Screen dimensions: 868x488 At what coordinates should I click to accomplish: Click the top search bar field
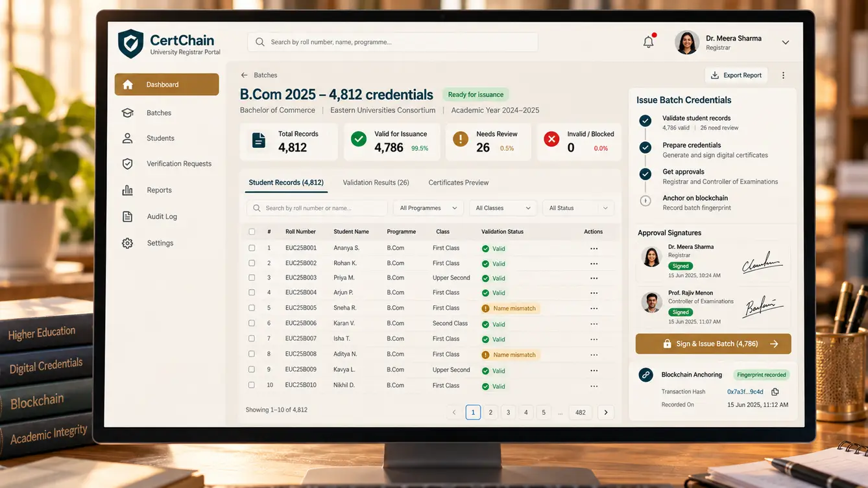pos(392,42)
